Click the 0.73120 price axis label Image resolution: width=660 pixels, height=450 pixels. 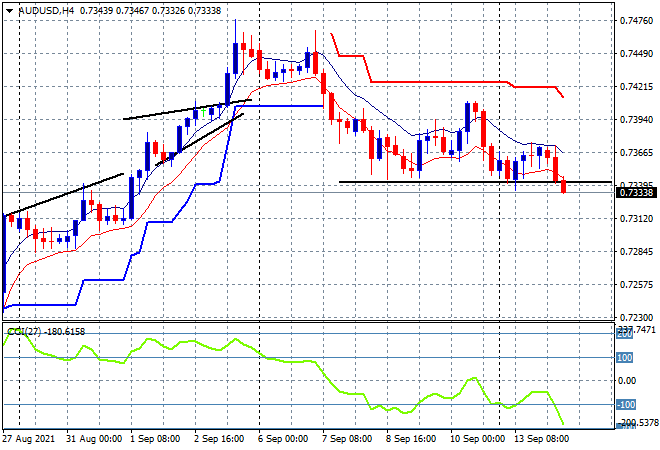636,219
